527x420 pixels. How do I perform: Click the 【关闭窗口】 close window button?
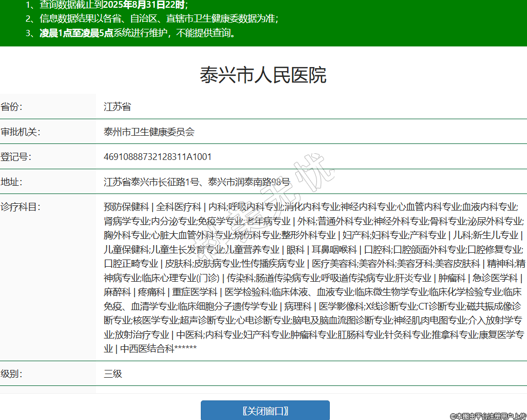point(265,411)
